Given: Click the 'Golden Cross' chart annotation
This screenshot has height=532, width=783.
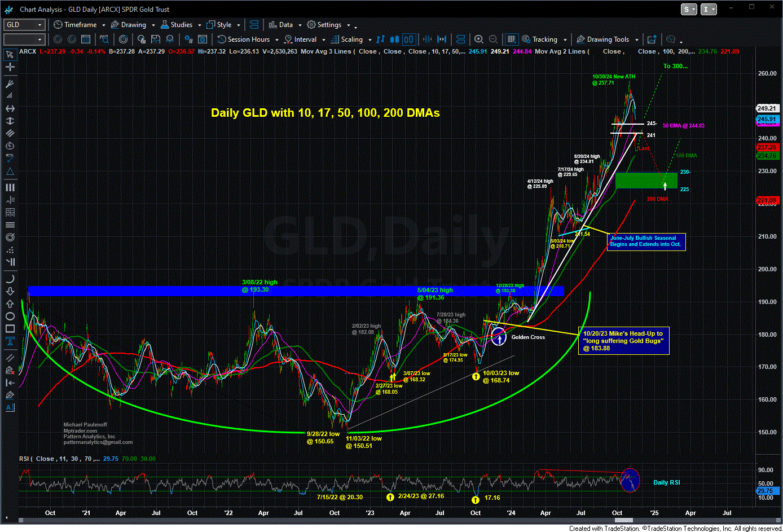Looking at the screenshot, I should pos(528,337).
